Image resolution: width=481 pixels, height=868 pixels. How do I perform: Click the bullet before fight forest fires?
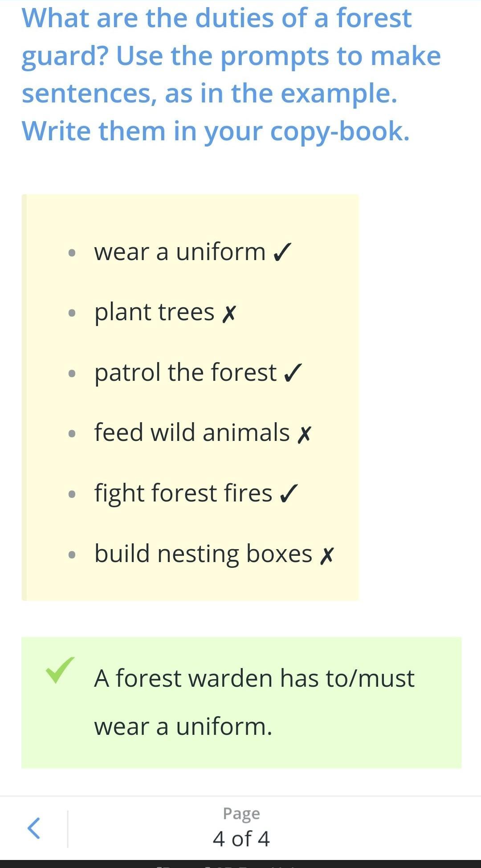point(72,494)
